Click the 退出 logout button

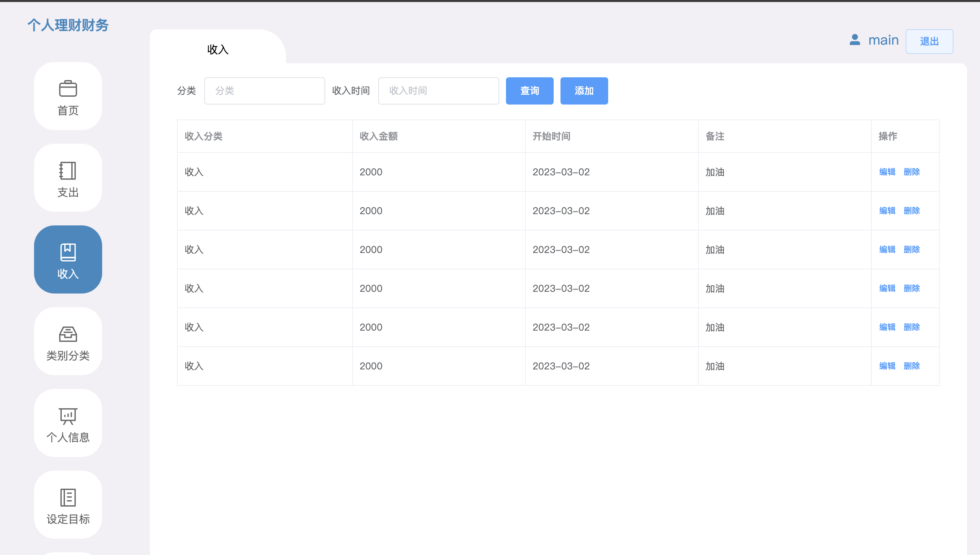(x=929, y=41)
